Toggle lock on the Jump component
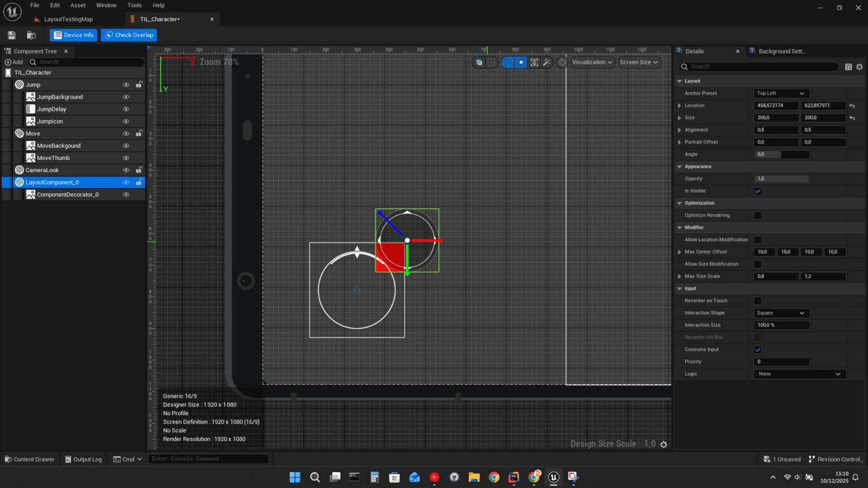 pos(139,85)
